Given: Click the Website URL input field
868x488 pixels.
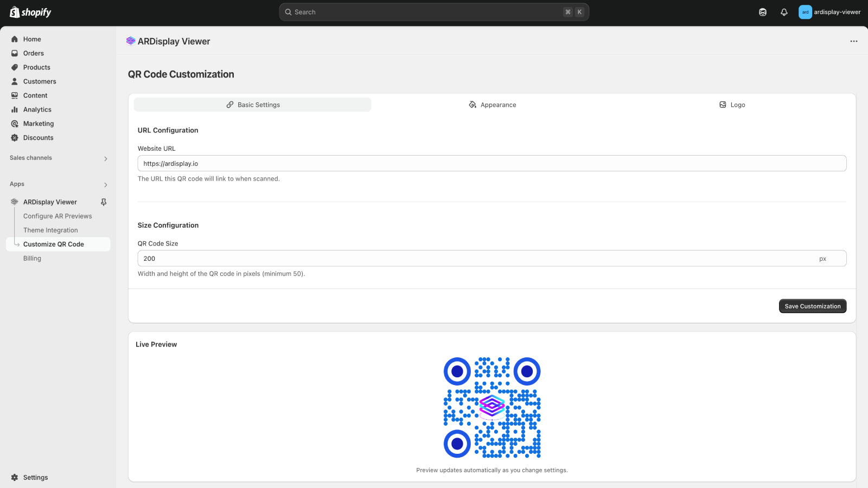Looking at the screenshot, I should click(x=492, y=163).
